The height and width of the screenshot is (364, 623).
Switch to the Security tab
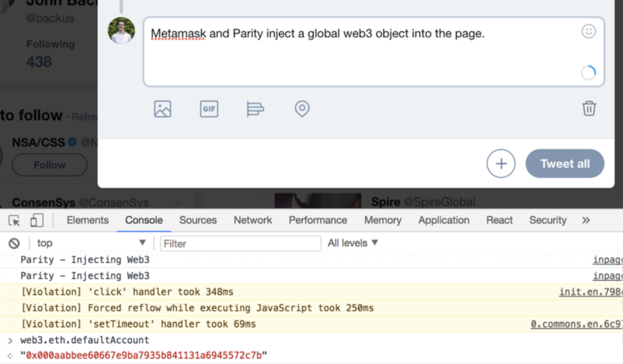(x=547, y=220)
